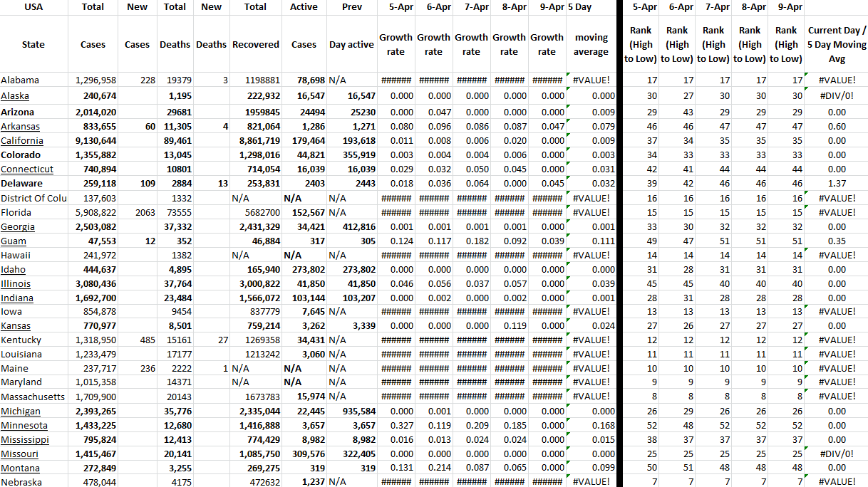This screenshot has height=487, width=868.
Task: Select Florida's new cases cell 2063
Action: click(x=137, y=212)
